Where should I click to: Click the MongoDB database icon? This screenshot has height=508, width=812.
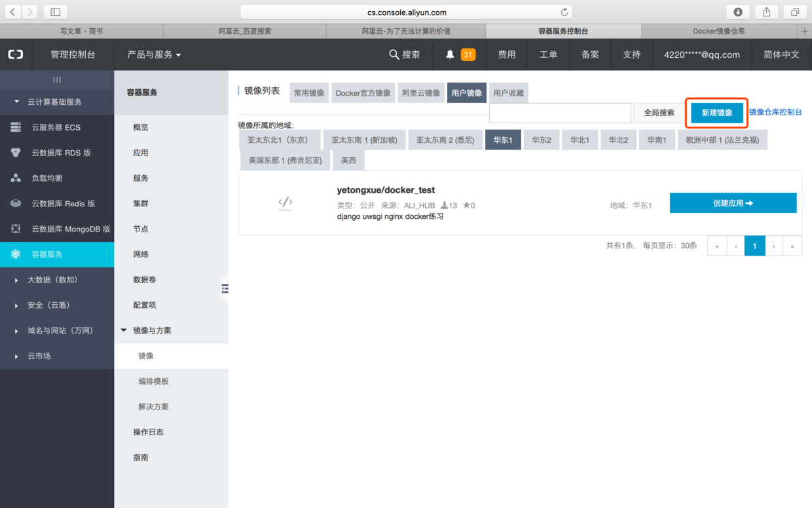[x=16, y=229]
